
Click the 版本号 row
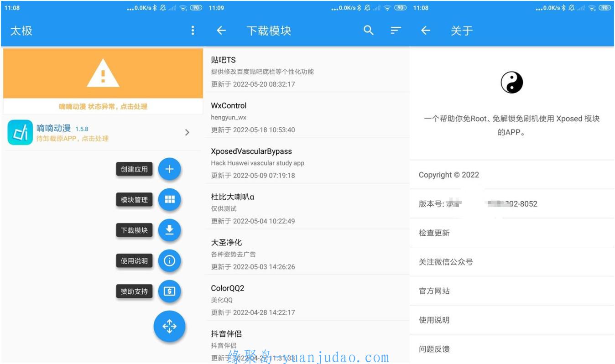[x=512, y=204]
